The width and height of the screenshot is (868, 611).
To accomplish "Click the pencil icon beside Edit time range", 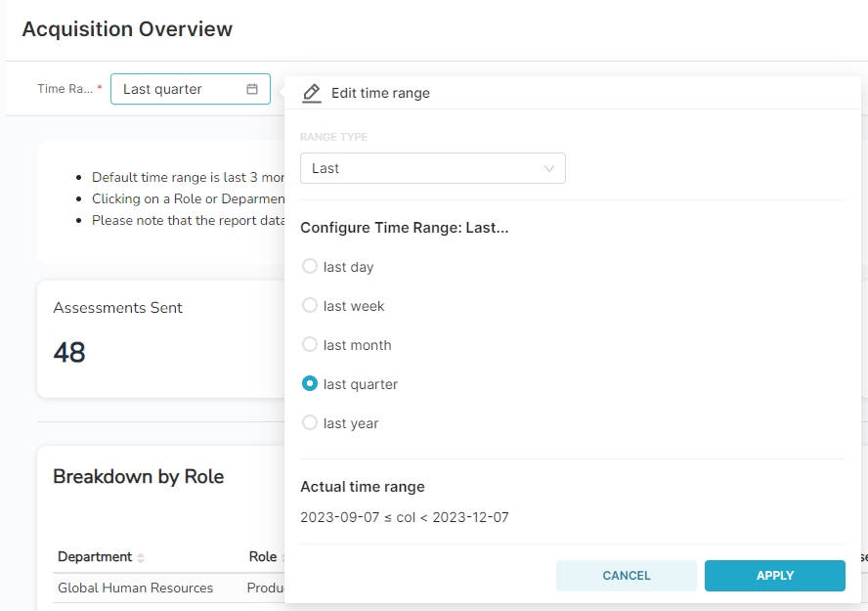I will 312,93.
